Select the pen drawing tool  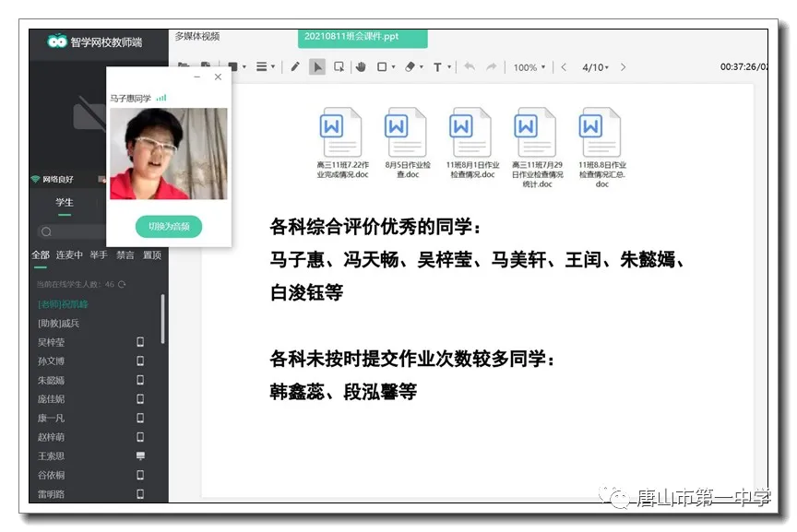295,67
